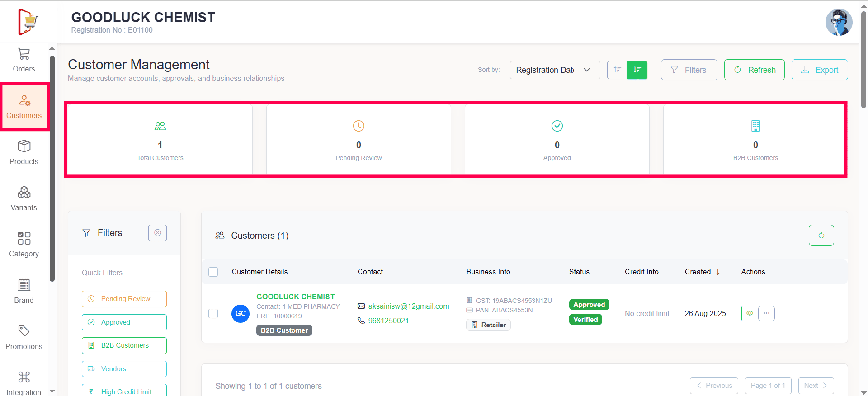Open the row's three-dot actions menu
This screenshot has height=396, width=868.
(x=767, y=313)
